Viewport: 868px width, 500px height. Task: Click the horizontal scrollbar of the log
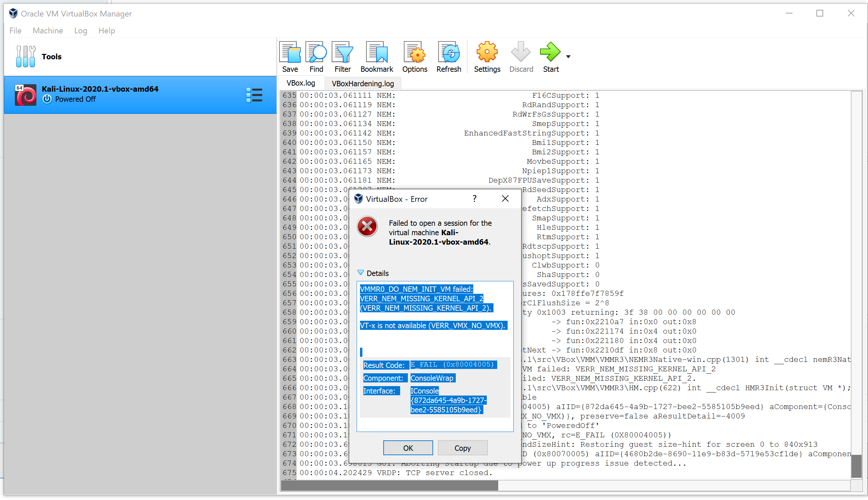click(x=389, y=485)
